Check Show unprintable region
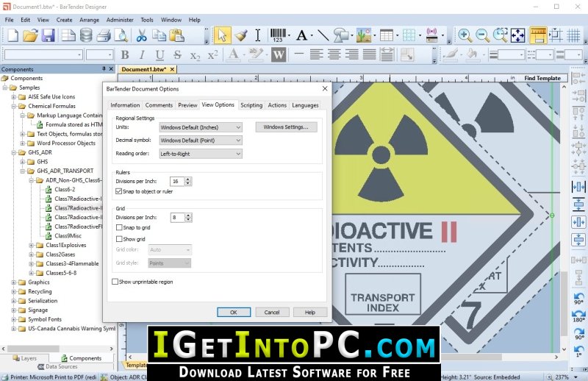588x381 pixels. 115,282
